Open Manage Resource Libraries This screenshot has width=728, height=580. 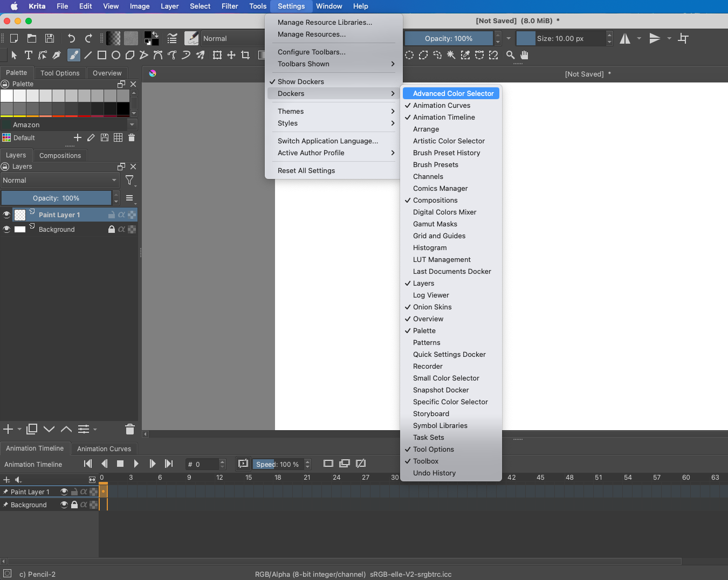334,22
